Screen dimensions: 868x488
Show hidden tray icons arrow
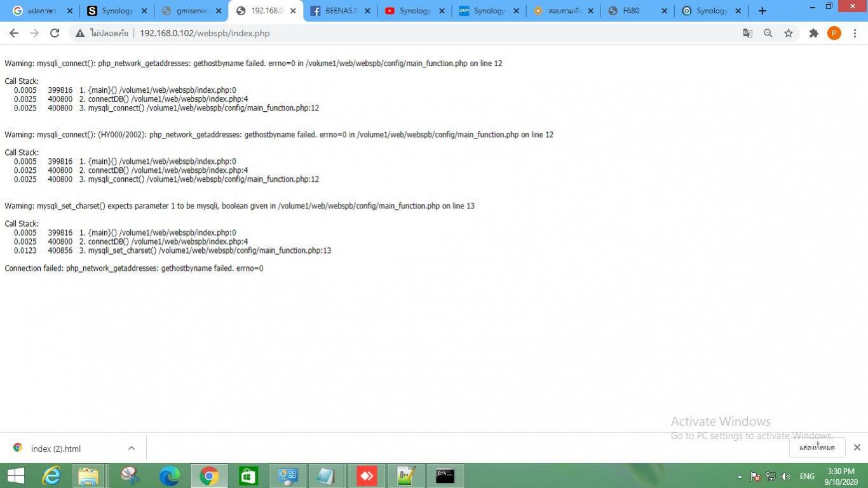point(740,477)
